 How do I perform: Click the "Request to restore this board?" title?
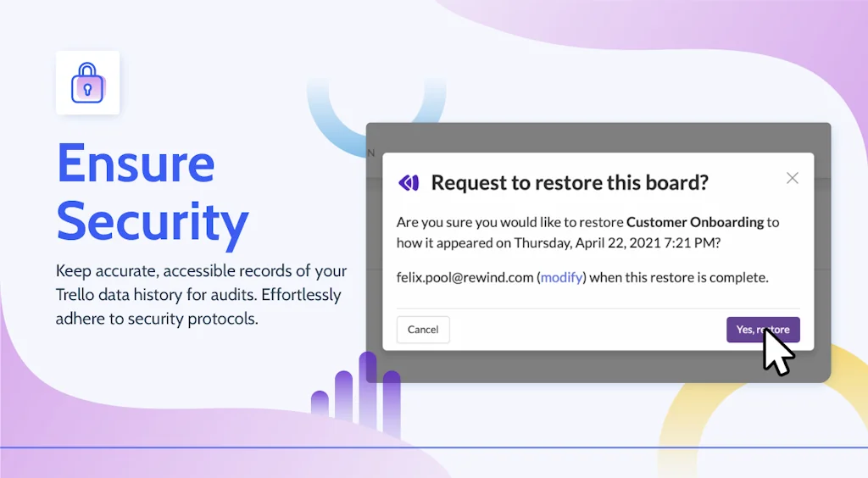569,182
